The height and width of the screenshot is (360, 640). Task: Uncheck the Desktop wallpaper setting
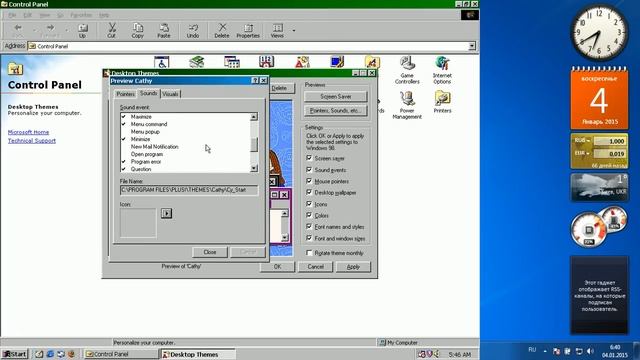[x=309, y=192]
